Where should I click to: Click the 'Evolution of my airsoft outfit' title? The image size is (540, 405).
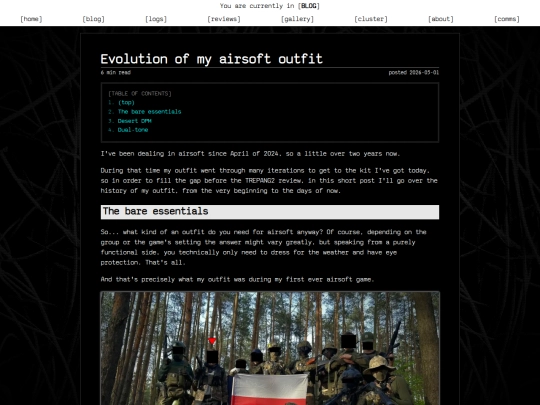(211, 59)
